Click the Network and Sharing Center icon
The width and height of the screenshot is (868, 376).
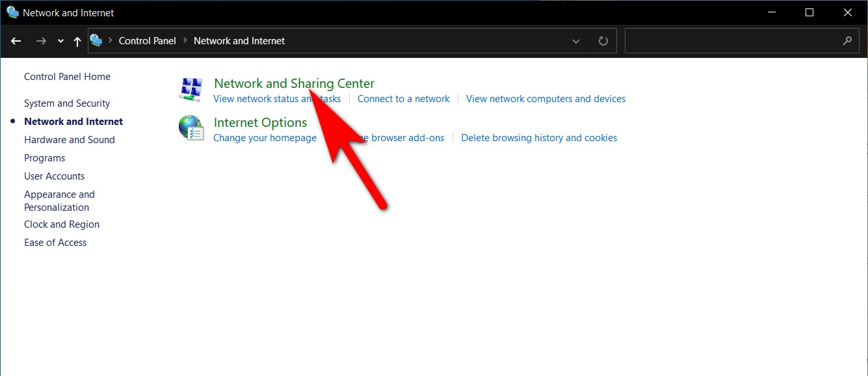(191, 89)
